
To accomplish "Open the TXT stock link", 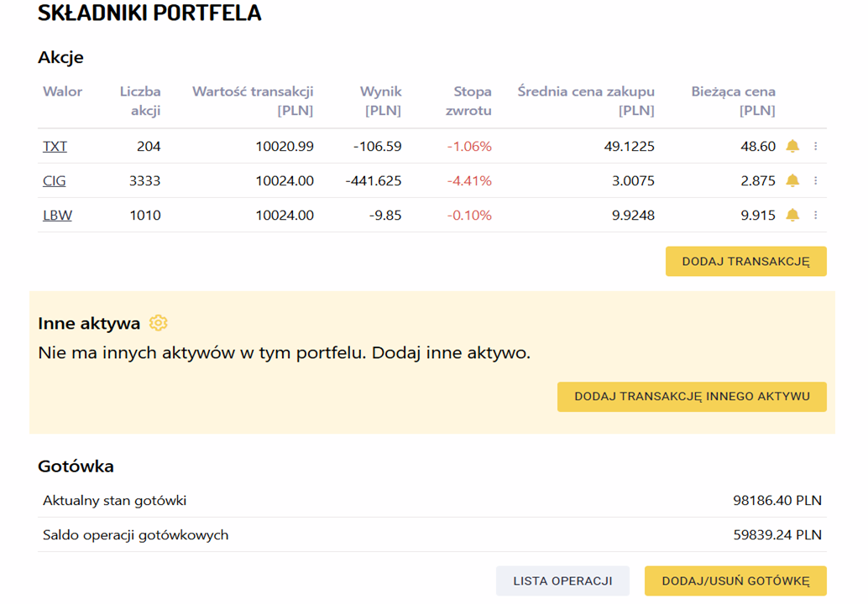I will pyautogui.click(x=55, y=147).
